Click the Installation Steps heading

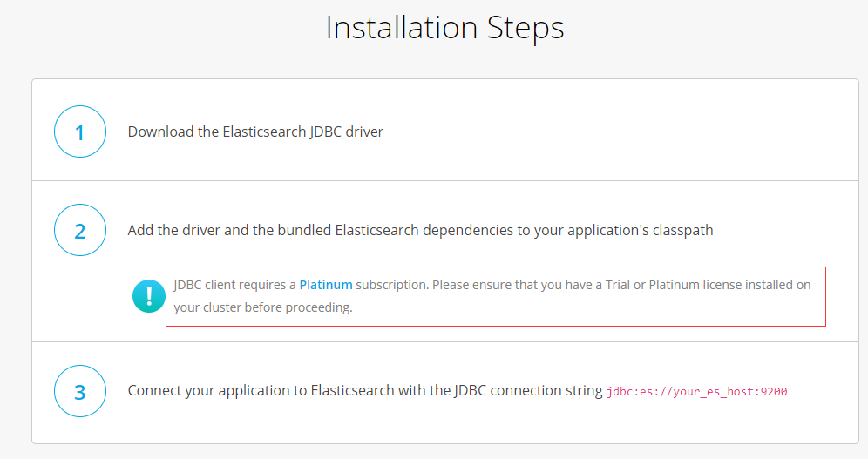click(x=444, y=28)
